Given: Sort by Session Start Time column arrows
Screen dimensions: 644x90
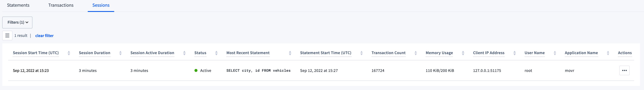Looking at the screenshot, I should pyautogui.click(x=69, y=53).
